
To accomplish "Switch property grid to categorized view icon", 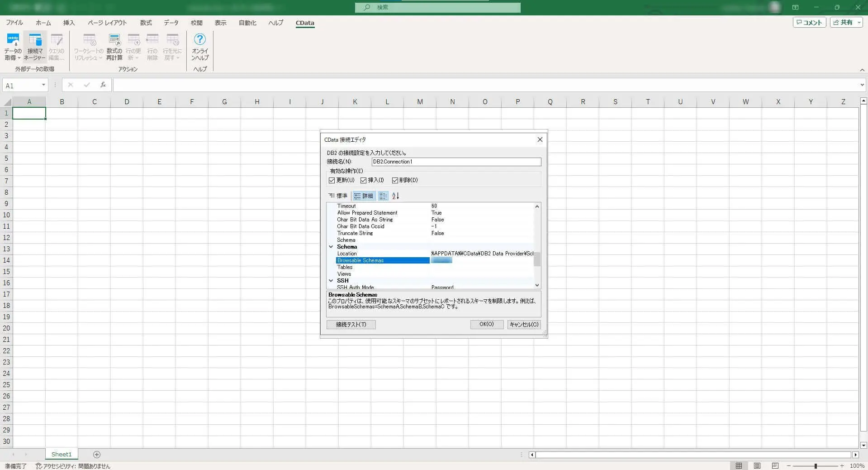I will [383, 196].
